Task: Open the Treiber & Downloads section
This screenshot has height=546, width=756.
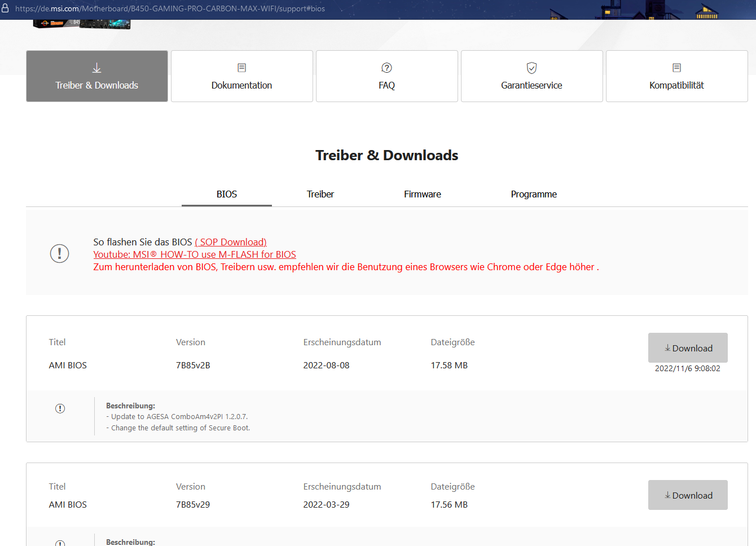Action: [x=97, y=76]
